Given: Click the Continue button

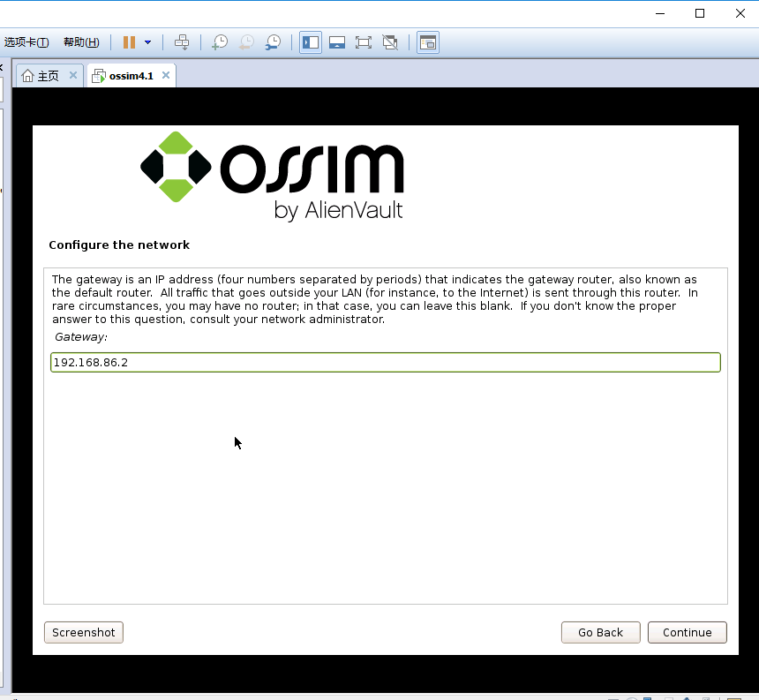Looking at the screenshot, I should 688,633.
